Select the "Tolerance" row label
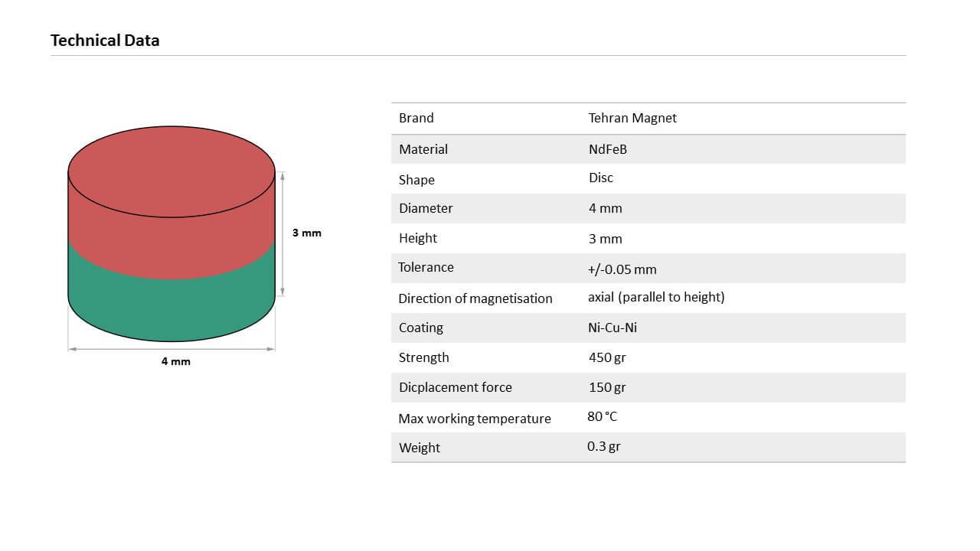 click(426, 267)
